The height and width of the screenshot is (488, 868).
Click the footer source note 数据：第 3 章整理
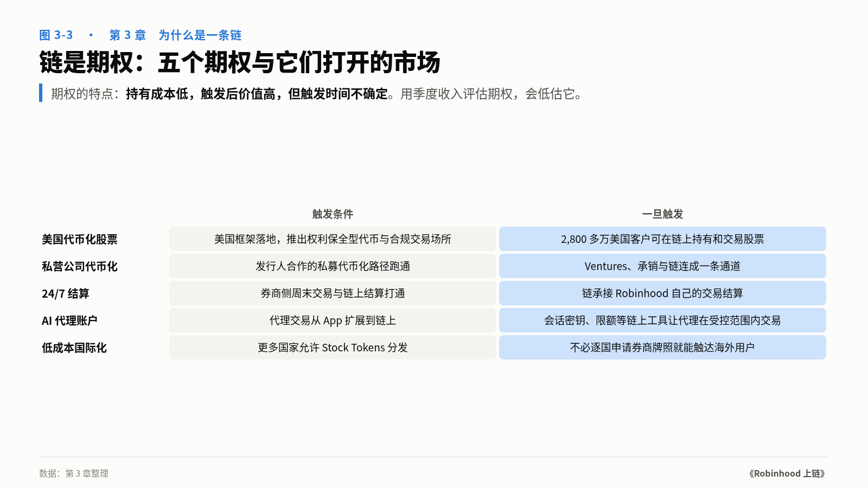click(x=74, y=473)
